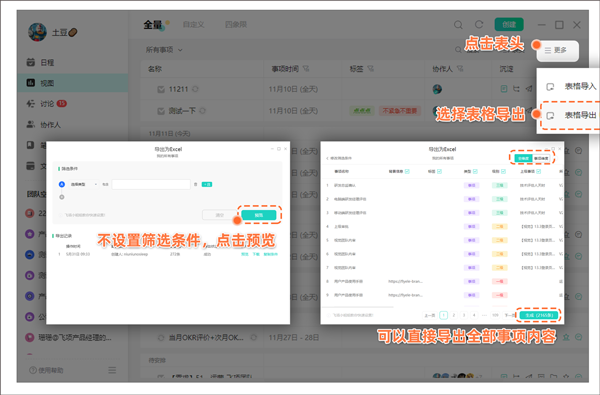
Task: Delete the filter row with trash icon
Action: [x=196, y=184]
